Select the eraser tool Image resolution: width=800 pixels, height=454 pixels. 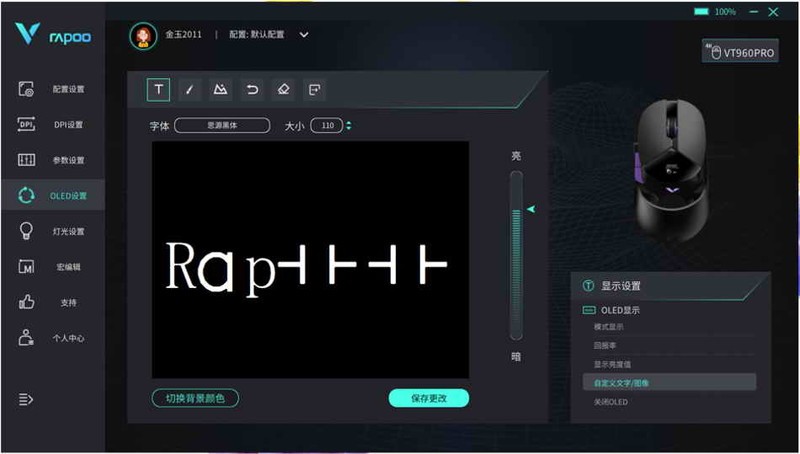[x=283, y=90]
